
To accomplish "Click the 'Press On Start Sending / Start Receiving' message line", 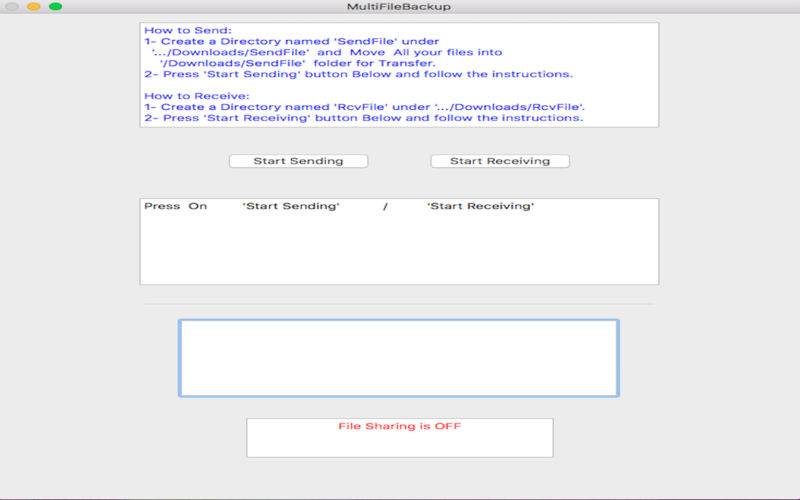I will pyautogui.click(x=339, y=206).
